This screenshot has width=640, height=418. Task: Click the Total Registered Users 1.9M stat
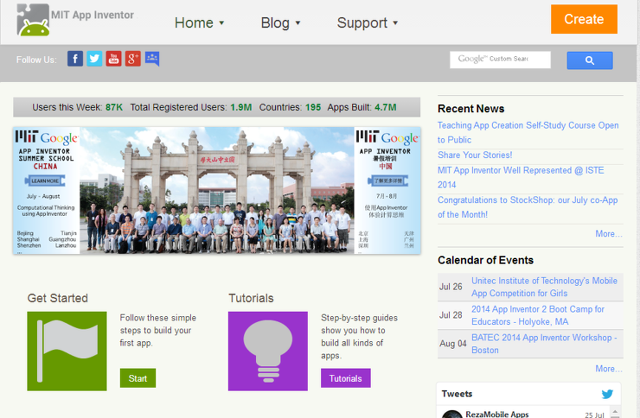[x=191, y=107]
